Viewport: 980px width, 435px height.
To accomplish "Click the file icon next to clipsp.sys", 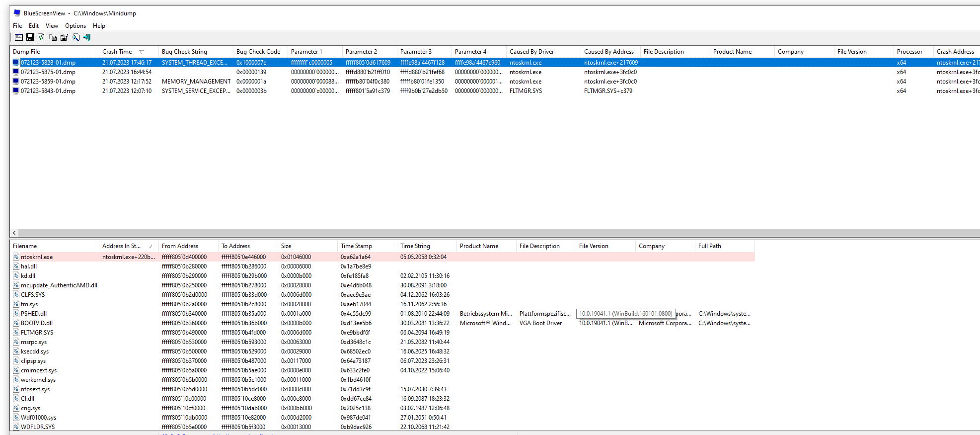I will point(16,361).
